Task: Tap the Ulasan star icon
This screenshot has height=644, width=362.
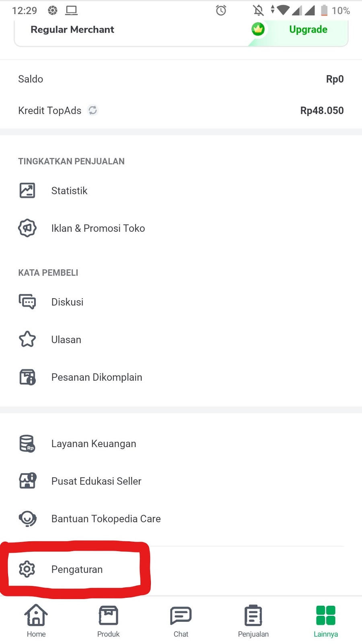Action: [27, 339]
